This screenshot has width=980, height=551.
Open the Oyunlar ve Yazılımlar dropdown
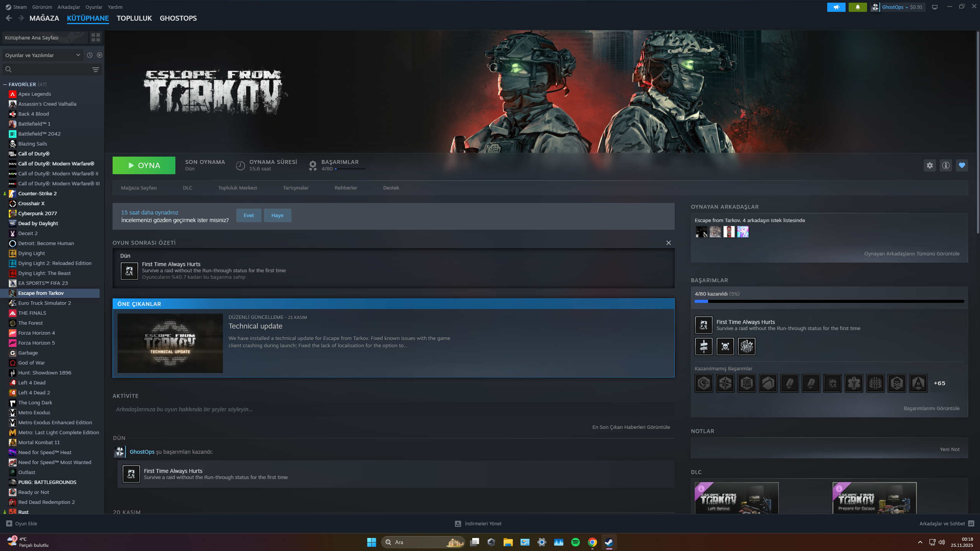pyautogui.click(x=42, y=55)
